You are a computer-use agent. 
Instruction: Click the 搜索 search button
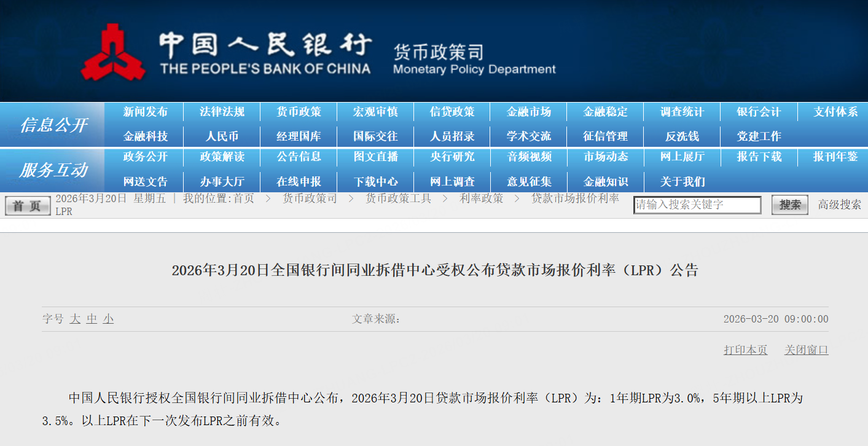click(x=790, y=205)
